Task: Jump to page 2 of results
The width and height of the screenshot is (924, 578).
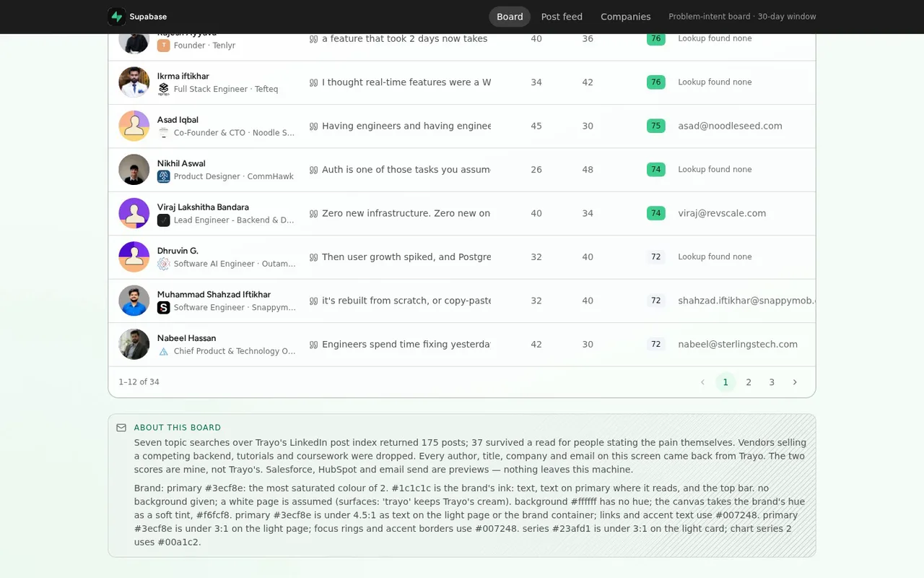Action: (x=749, y=382)
